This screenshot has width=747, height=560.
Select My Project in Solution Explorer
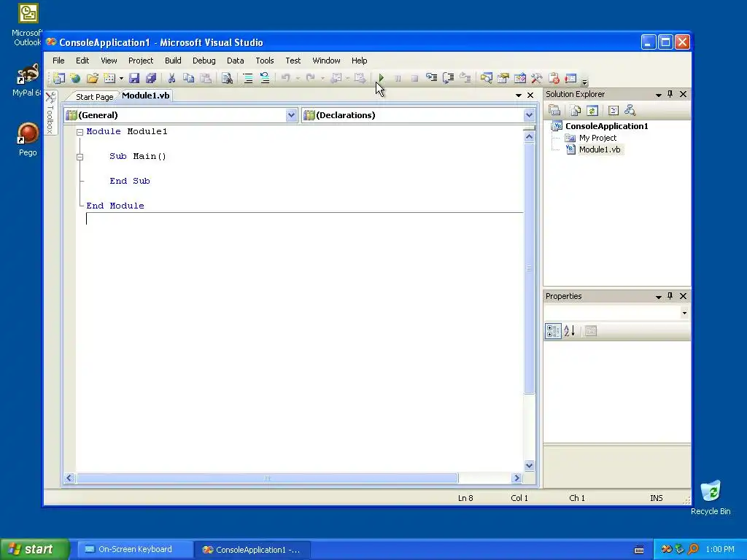(597, 138)
